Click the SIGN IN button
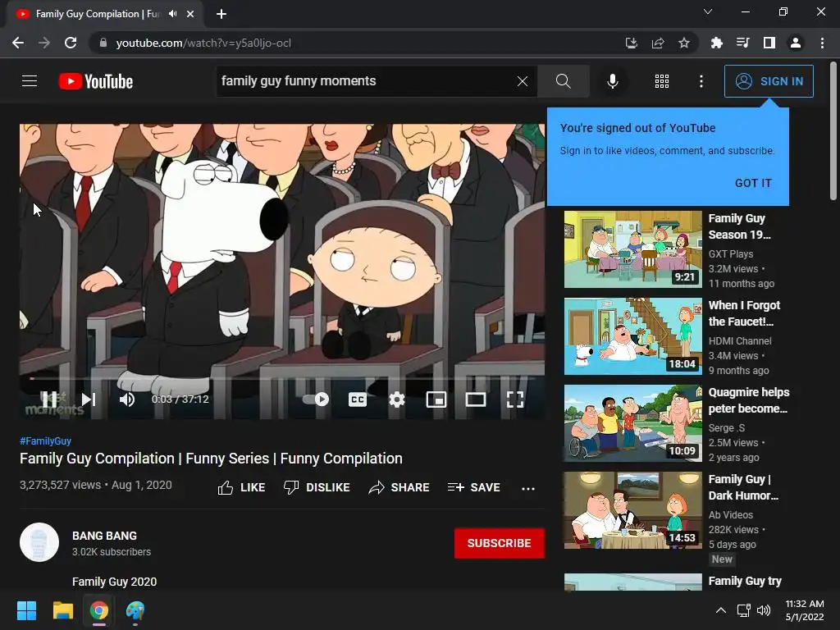Screen dimensions: 840x630 [769, 81]
